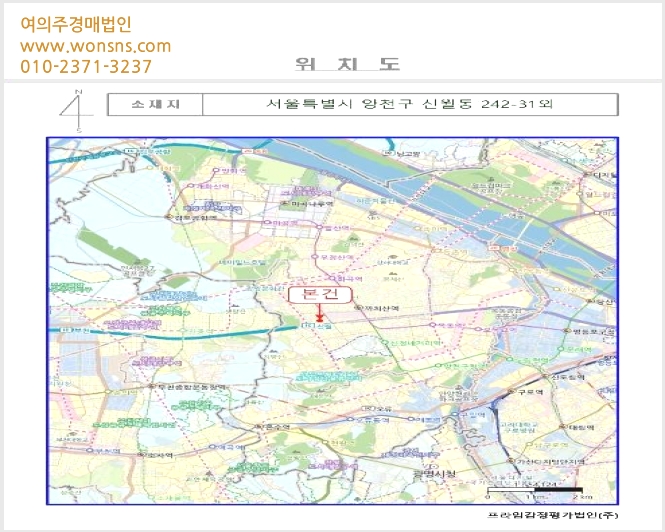Click the 위치도 title
Screen dimensions: 665x532
click(x=347, y=64)
